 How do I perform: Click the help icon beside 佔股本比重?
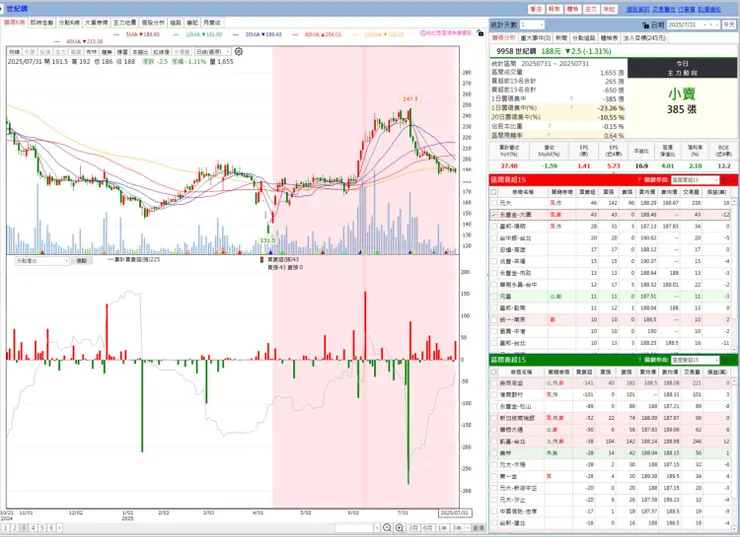pyautogui.click(x=549, y=126)
